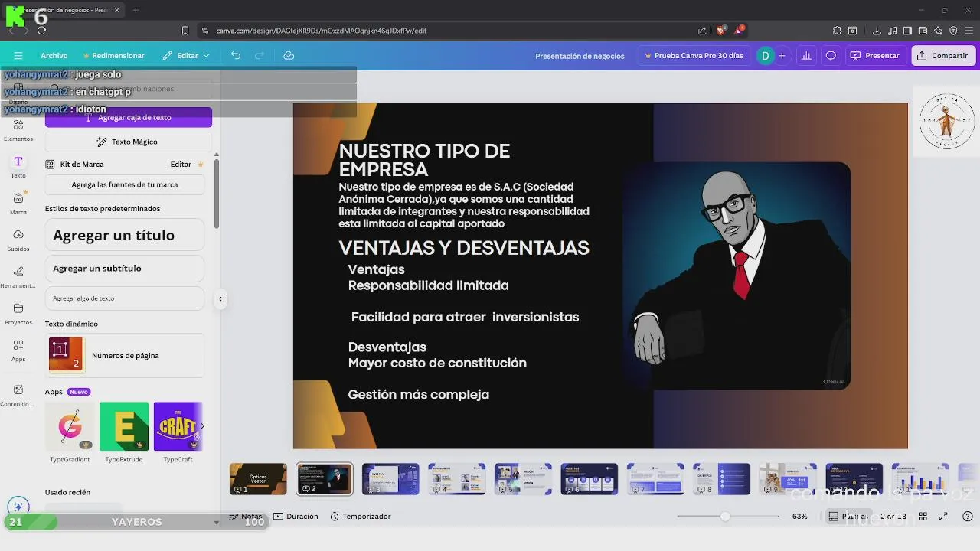The image size is (980, 551).
Task: Open the Subidos sidebar panel
Action: pyautogui.click(x=18, y=240)
